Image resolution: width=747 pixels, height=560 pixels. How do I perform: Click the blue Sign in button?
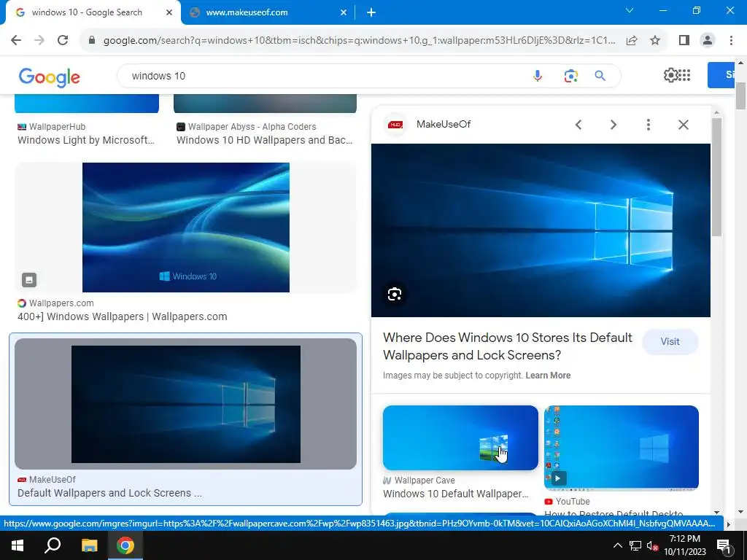pos(721,75)
